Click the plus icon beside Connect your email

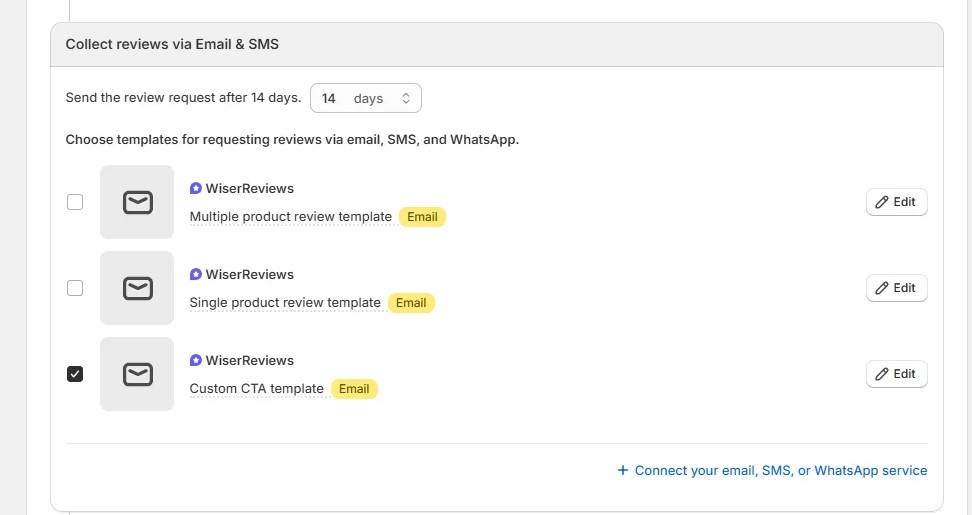tap(622, 470)
